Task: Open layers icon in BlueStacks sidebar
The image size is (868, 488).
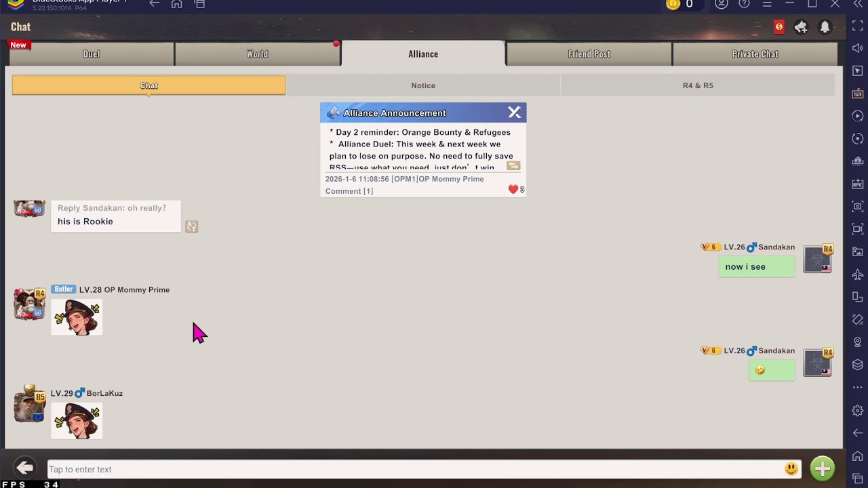Action: [x=857, y=365]
